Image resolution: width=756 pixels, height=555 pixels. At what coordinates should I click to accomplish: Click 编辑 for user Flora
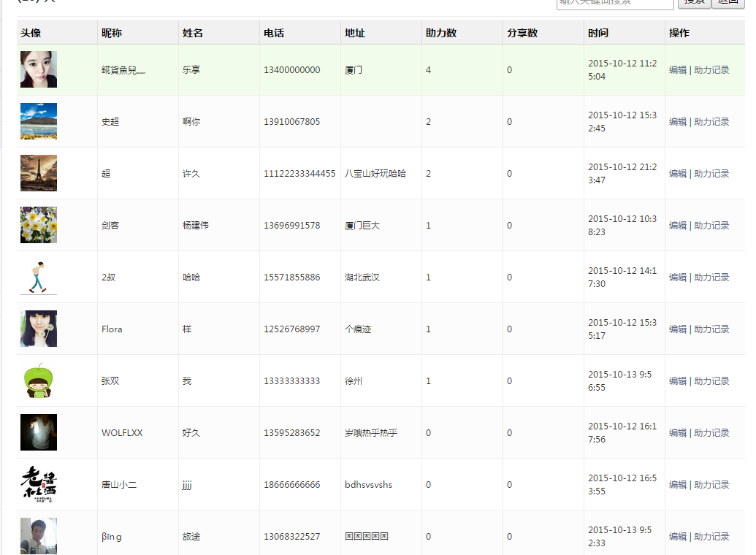[x=678, y=329]
